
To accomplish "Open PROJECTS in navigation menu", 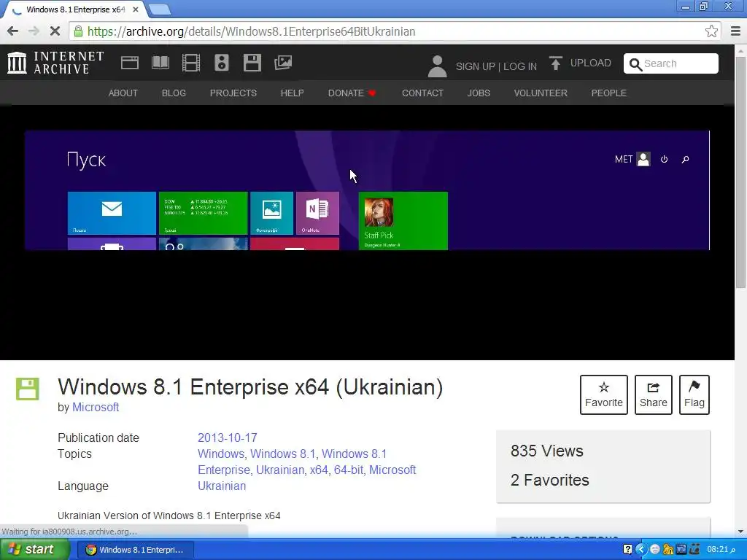I will 233,93.
